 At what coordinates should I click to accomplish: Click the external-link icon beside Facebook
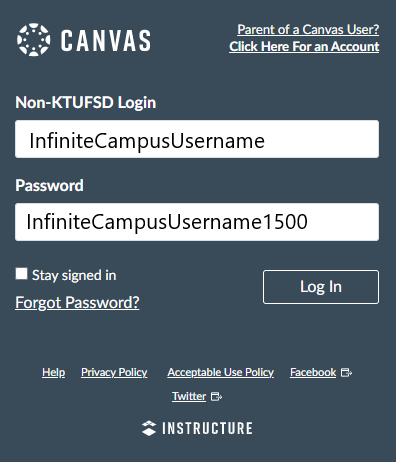(347, 373)
